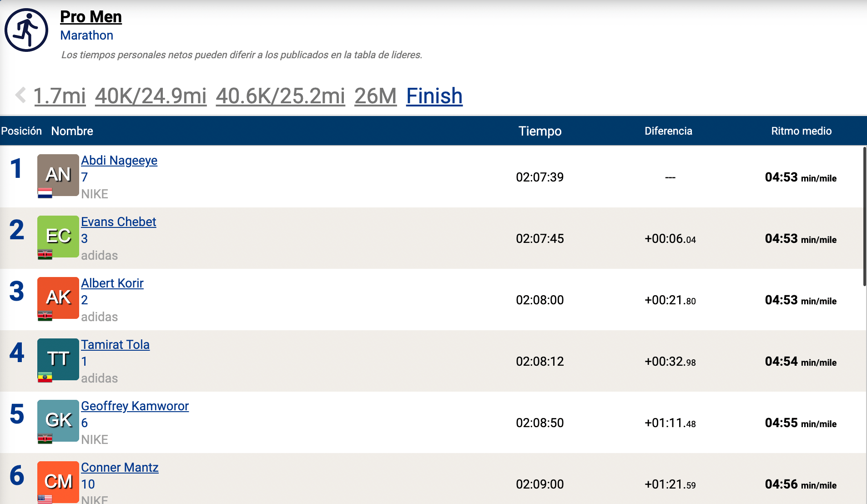
Task: Click the Netherlands flag under Abdi Nageeye's avatar
Action: point(45,193)
